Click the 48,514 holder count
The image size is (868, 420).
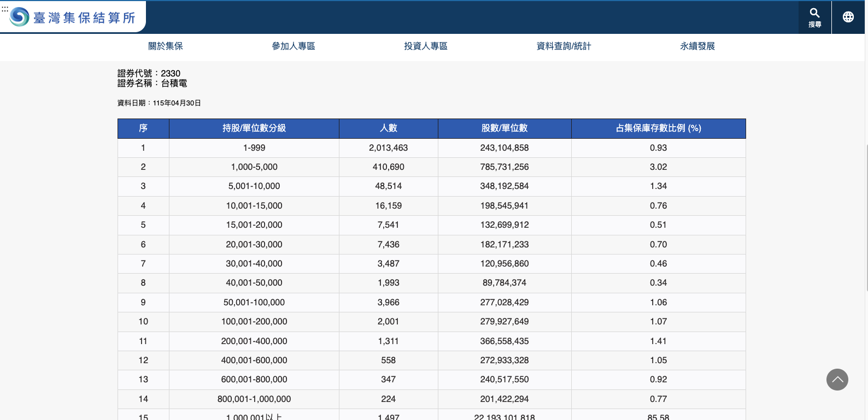coord(389,186)
